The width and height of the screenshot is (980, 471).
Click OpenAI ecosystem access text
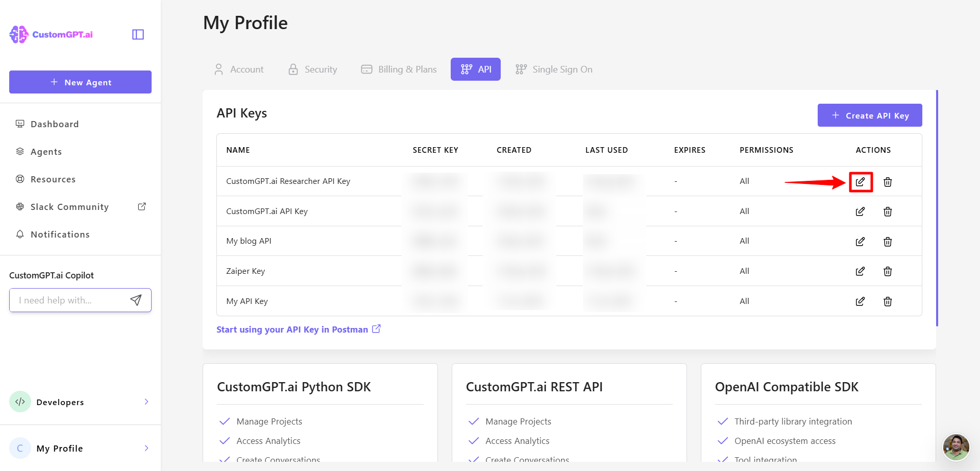click(785, 441)
